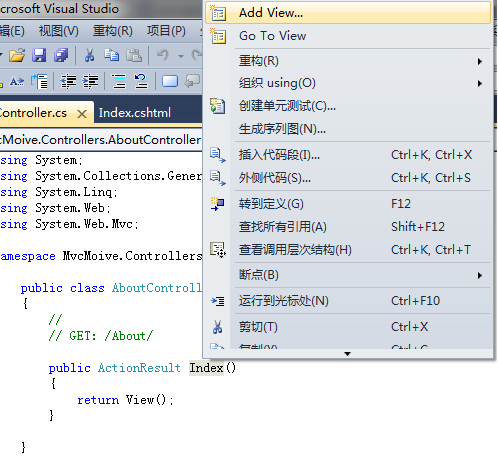This screenshot has height=464, width=498.
Task: Select 剪切(T) menu item
Action: (x=348, y=327)
